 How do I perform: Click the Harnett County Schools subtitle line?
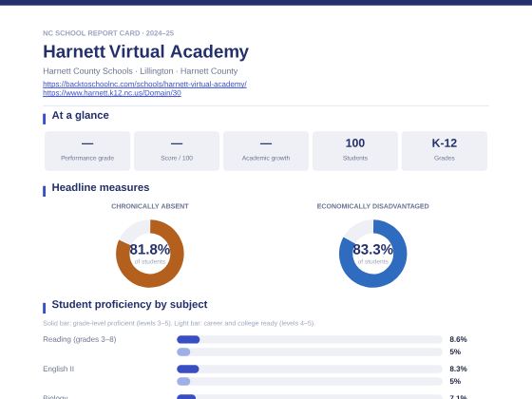tap(141, 71)
